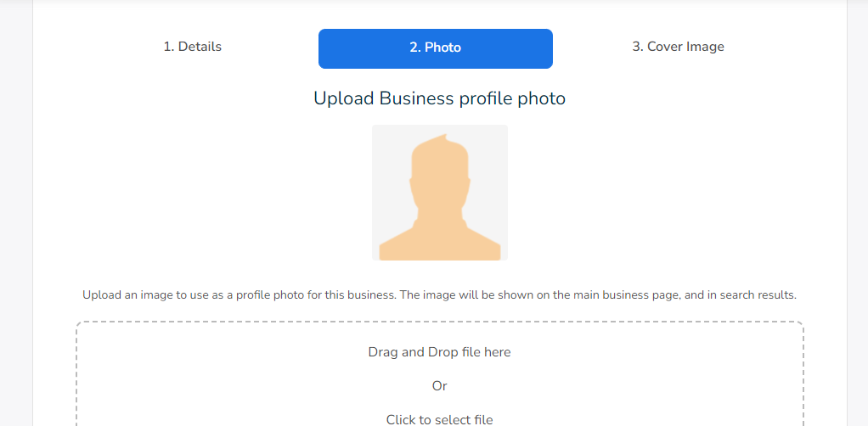Click the "search results" phrase in the description
The height and width of the screenshot is (426, 868).
[759, 295]
